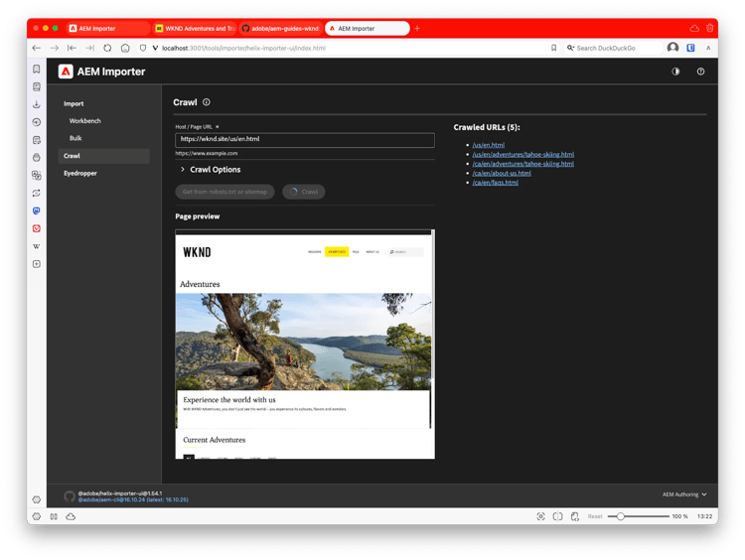Open the AEM Authoring dropdown

point(684,494)
